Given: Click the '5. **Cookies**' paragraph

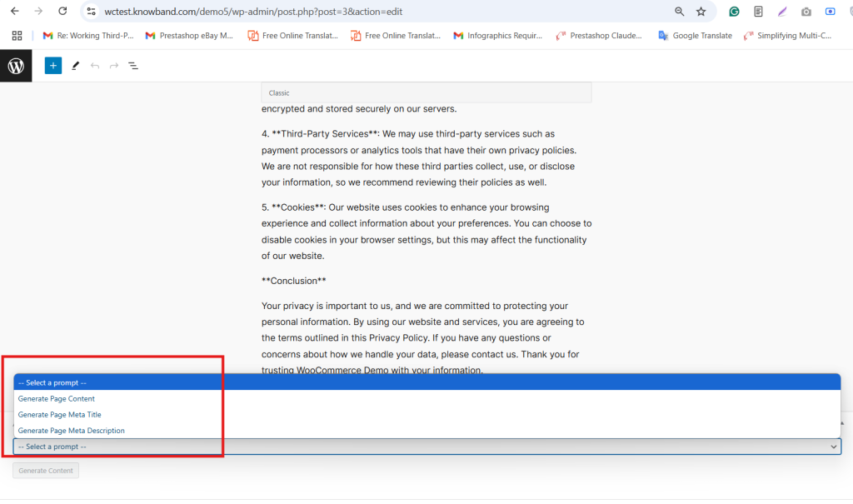Looking at the screenshot, I should tap(426, 232).
